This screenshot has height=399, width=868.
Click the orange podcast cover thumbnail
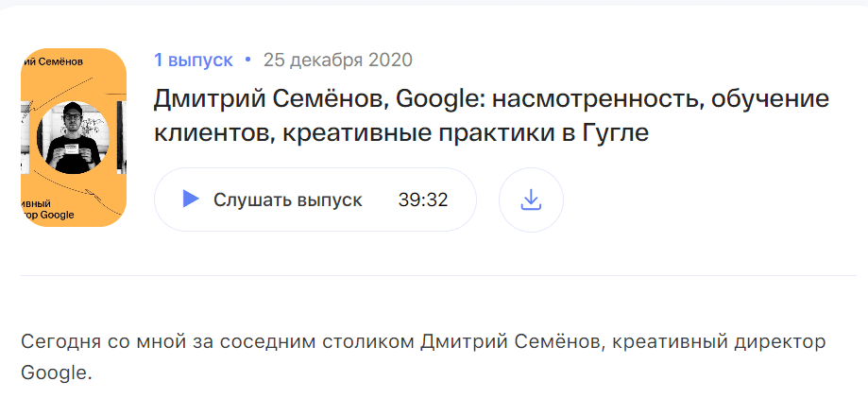[x=74, y=137]
